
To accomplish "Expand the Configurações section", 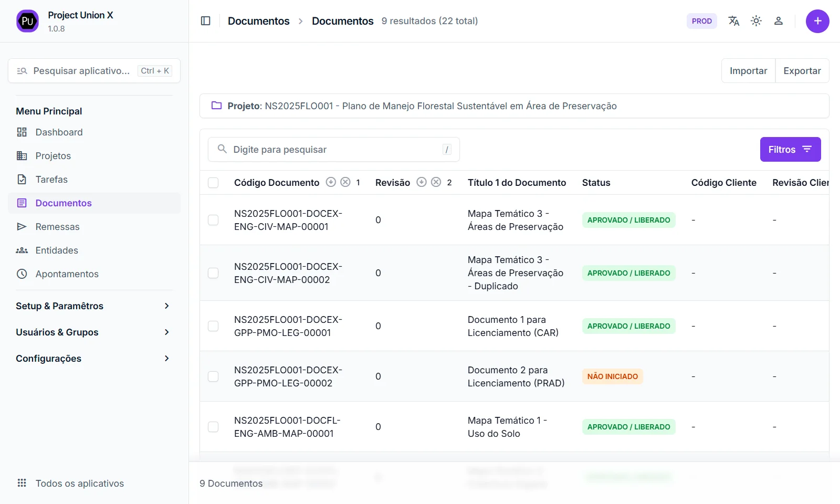I will point(93,359).
